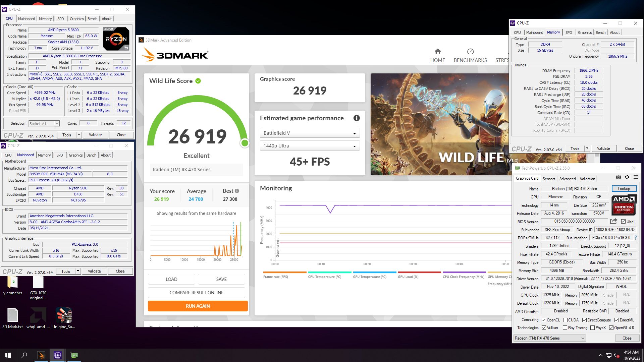Toggle the OpenCL checkbox
The height and width of the screenshot is (362, 644).
tap(544, 320)
